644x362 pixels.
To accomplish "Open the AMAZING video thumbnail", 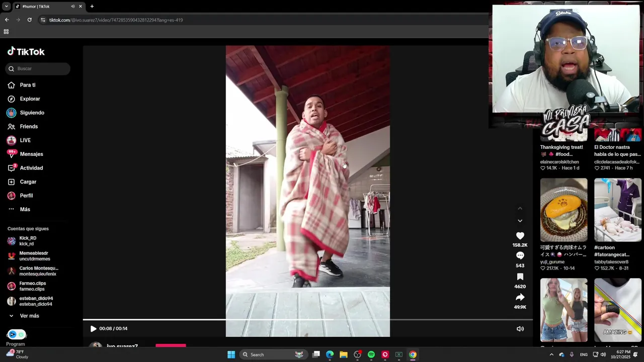I will click(x=618, y=310).
